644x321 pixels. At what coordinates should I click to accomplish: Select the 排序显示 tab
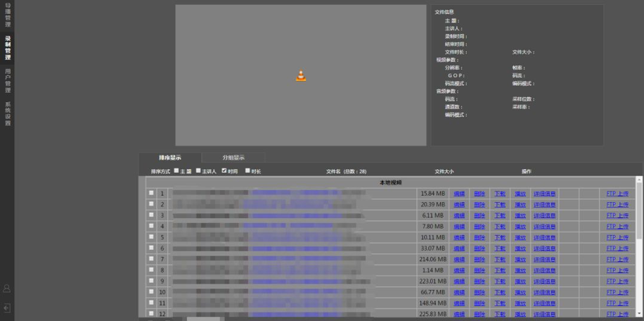pyautogui.click(x=169, y=158)
